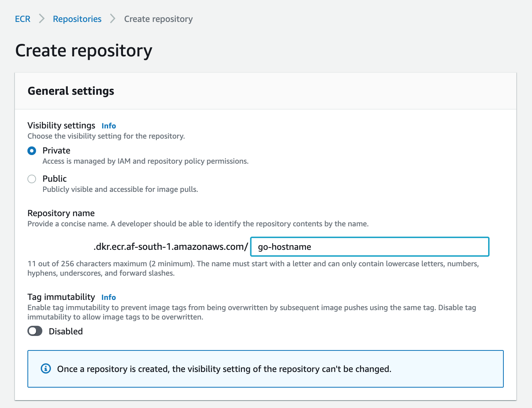Screen dimensions: 532x408
Task: Click the Repository name label
Action: point(61,213)
